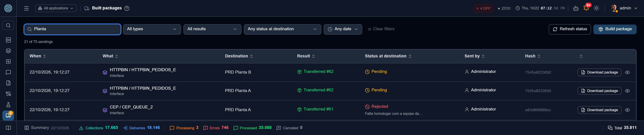
Task: Open the messages sidebar icon
Action: (8, 72)
